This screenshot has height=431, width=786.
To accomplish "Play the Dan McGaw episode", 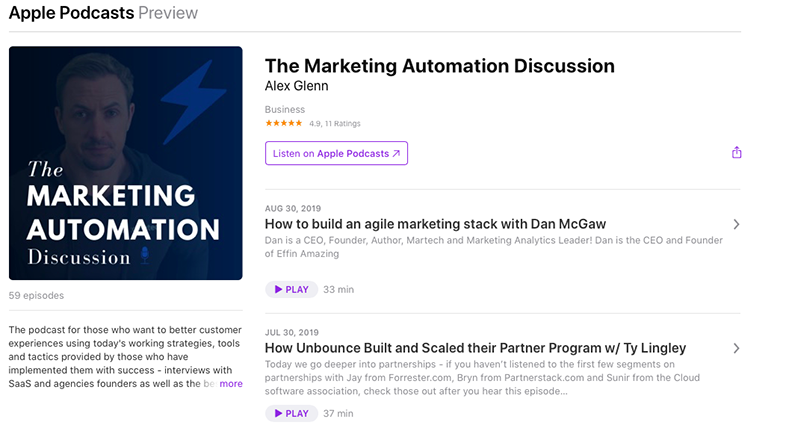I will pyautogui.click(x=291, y=289).
